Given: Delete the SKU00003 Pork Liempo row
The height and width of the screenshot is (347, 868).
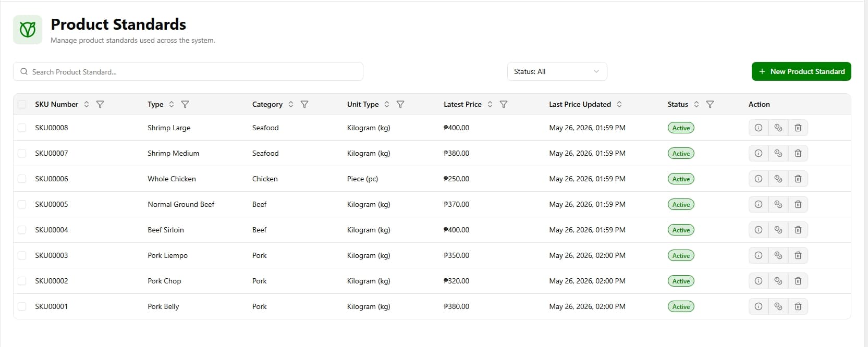Looking at the screenshot, I should (798, 255).
